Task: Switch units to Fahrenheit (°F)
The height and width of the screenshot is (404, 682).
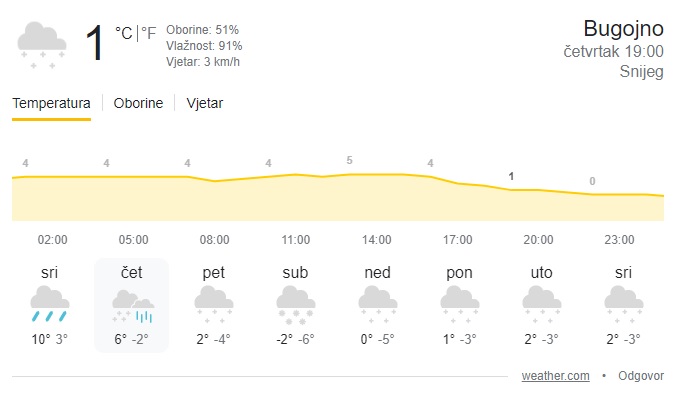Action: pyautogui.click(x=148, y=33)
